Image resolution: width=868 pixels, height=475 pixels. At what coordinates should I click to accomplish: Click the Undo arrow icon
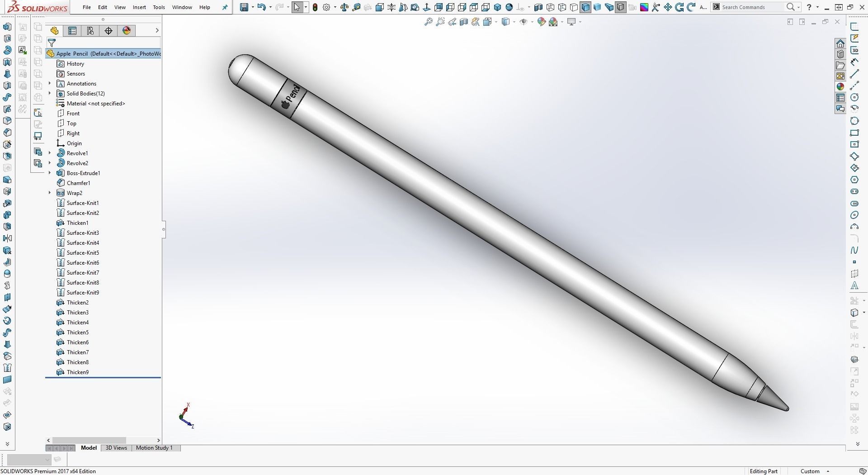[261, 7]
